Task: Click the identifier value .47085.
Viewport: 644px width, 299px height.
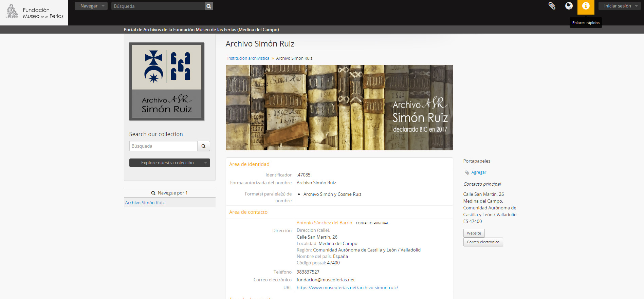Action: pos(304,175)
